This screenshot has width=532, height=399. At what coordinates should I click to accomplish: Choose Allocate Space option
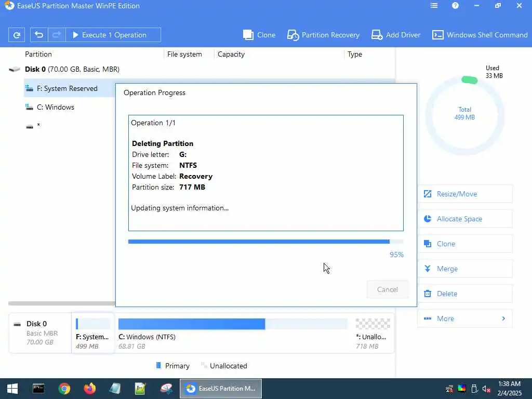tap(465, 219)
